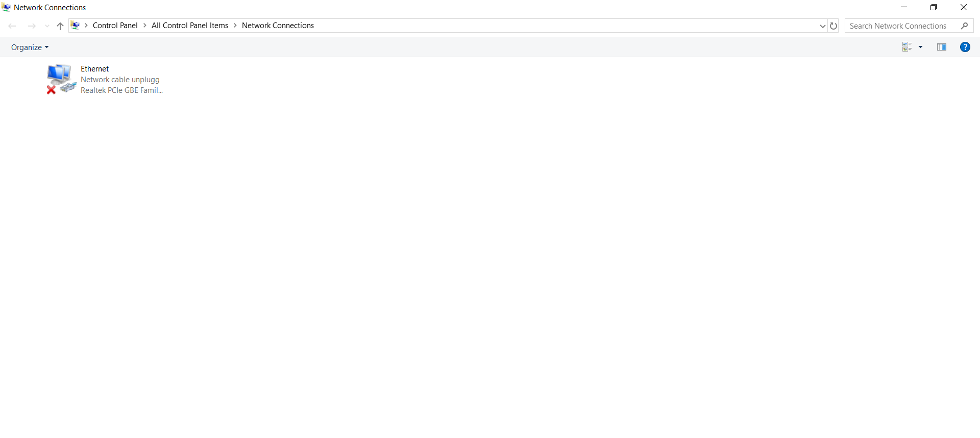Go up one level with Up arrow

click(60, 26)
